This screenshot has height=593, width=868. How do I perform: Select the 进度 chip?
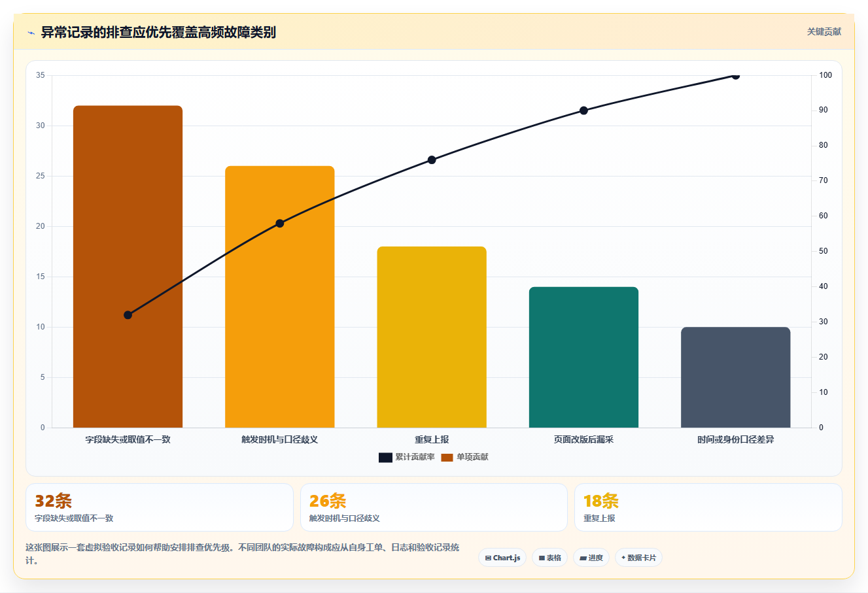tap(591, 558)
